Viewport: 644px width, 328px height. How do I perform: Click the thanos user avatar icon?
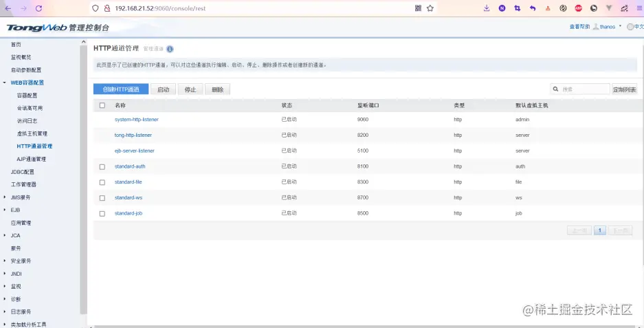[x=595, y=27]
